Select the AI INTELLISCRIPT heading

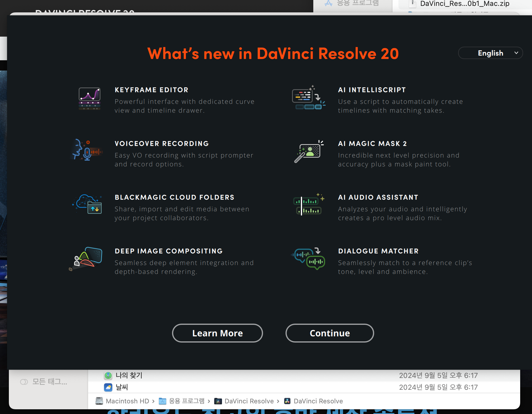click(x=372, y=90)
